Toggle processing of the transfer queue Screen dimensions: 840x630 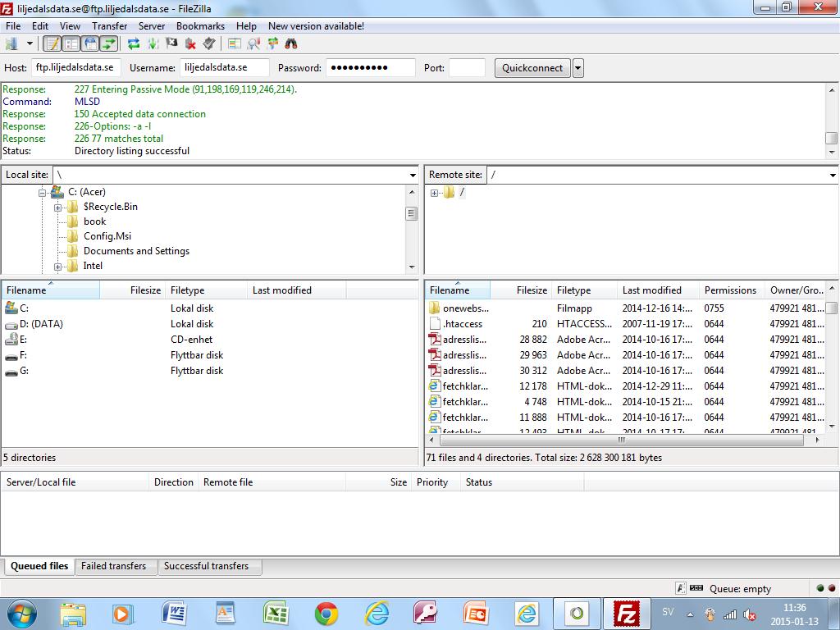[153, 44]
